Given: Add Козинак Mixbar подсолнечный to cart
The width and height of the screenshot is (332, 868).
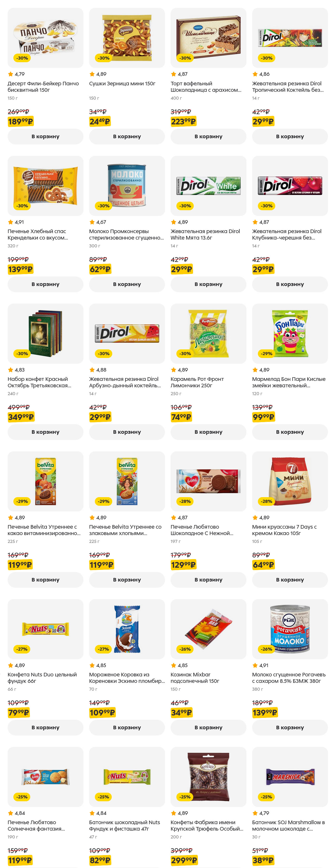Looking at the screenshot, I should pyautogui.click(x=208, y=727).
